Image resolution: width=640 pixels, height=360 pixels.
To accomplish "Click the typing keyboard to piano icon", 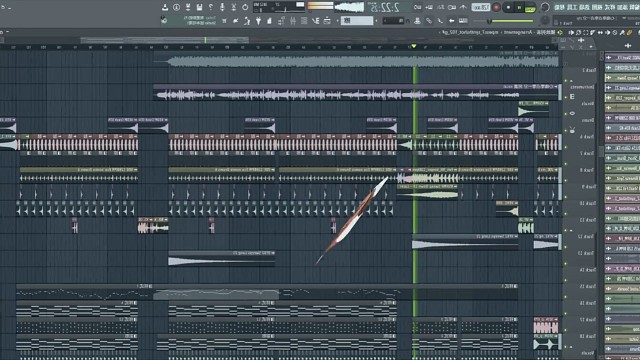I will point(463,20).
